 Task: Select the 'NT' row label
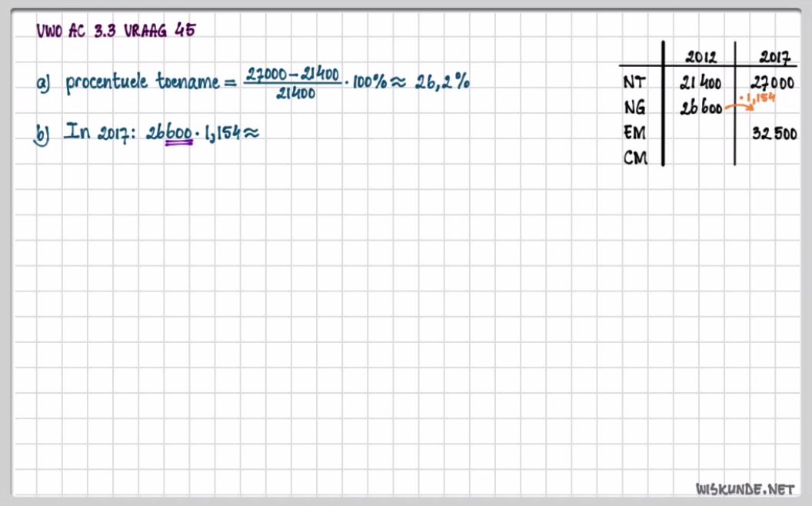pyautogui.click(x=634, y=82)
